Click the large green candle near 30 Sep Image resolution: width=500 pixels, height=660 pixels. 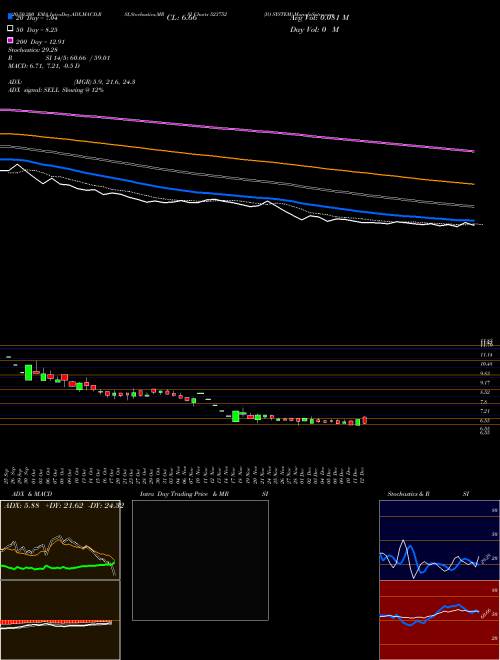(x=28, y=373)
